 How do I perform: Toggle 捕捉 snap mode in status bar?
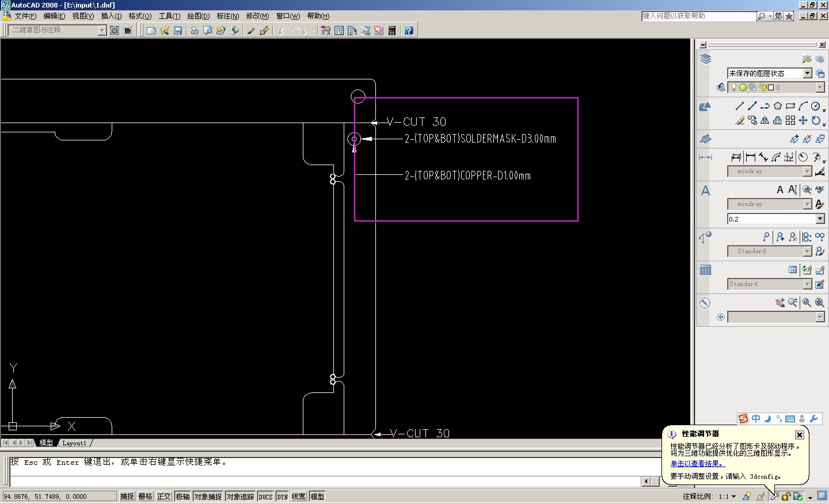[127, 496]
